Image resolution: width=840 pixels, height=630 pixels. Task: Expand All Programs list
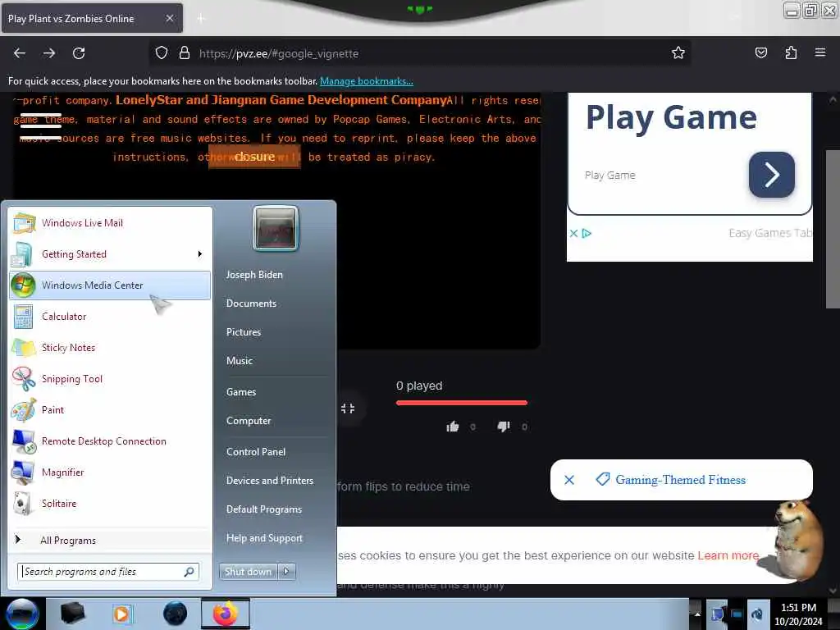(110, 540)
